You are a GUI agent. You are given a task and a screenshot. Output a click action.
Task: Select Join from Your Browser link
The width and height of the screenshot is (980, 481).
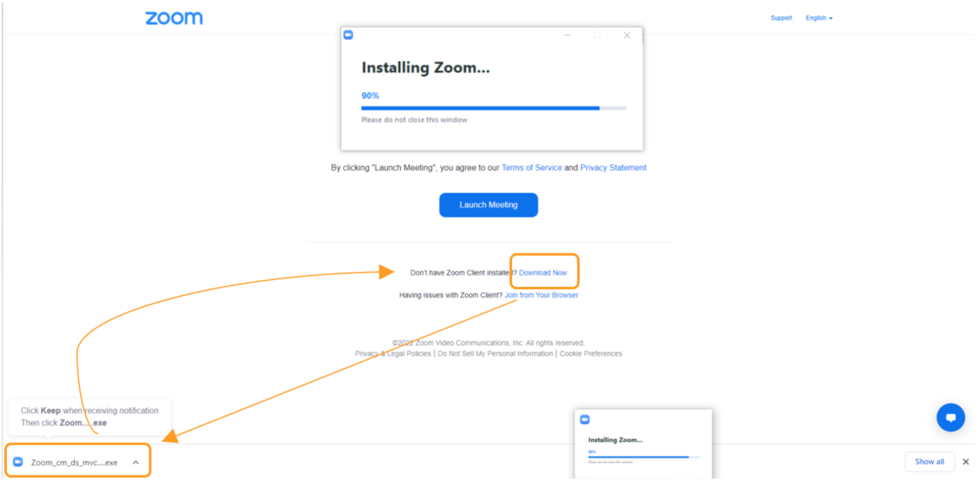[541, 295]
